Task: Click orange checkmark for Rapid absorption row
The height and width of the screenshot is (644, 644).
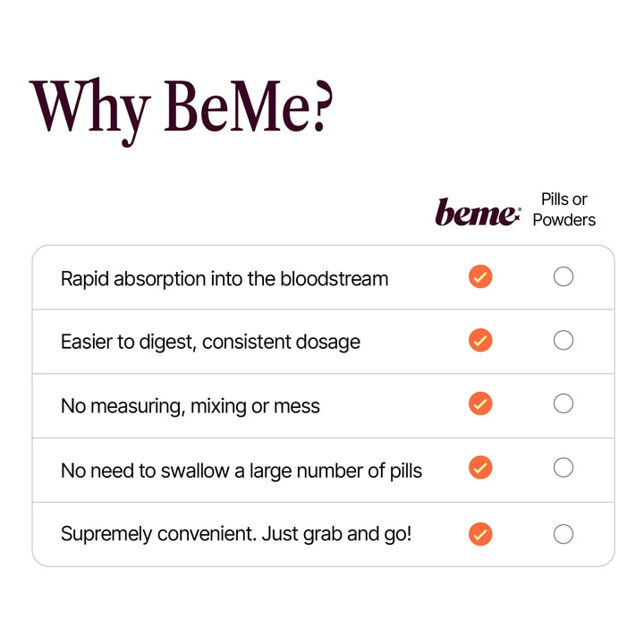Action: tap(480, 277)
